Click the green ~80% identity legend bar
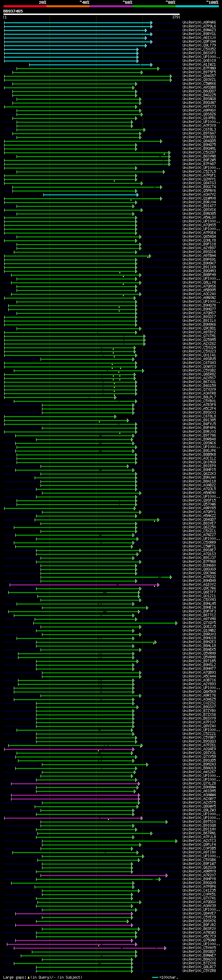Screen dimensions: 222x980 point(154,6)
